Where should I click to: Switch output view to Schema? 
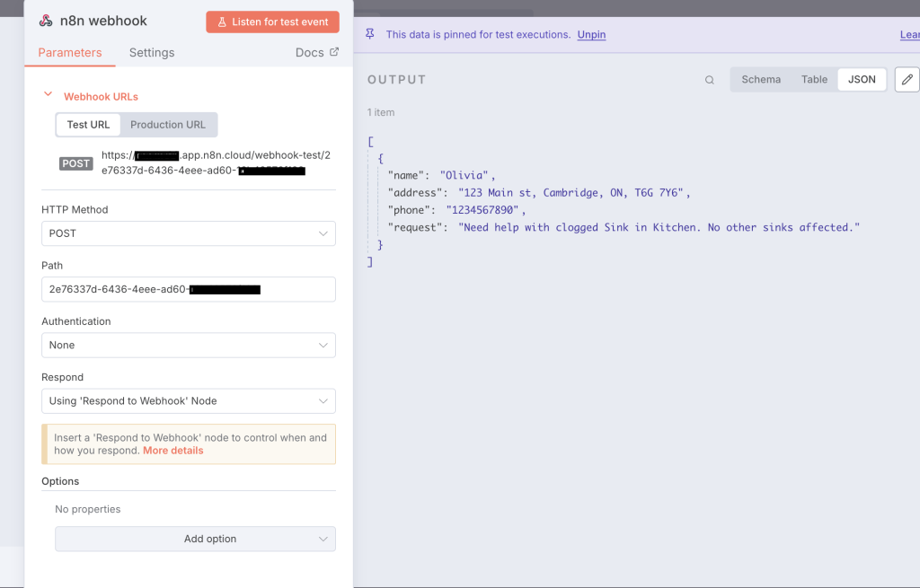tap(761, 80)
